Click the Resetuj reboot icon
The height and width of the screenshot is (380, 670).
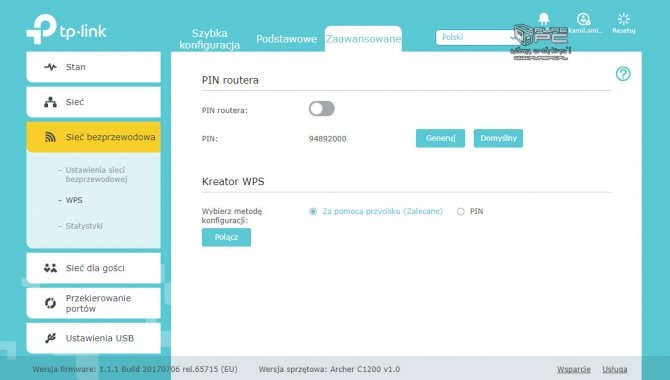624,19
